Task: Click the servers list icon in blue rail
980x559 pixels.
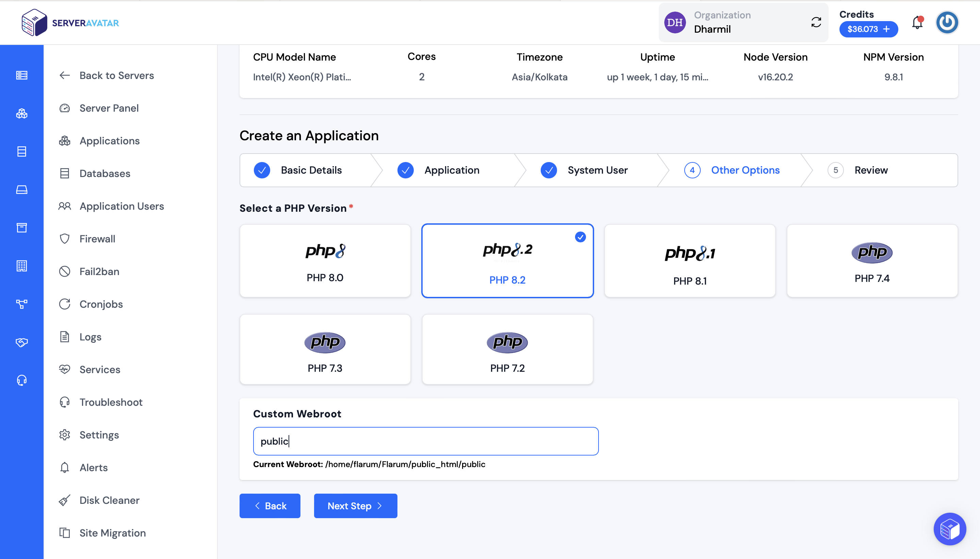Action: pos(22,75)
